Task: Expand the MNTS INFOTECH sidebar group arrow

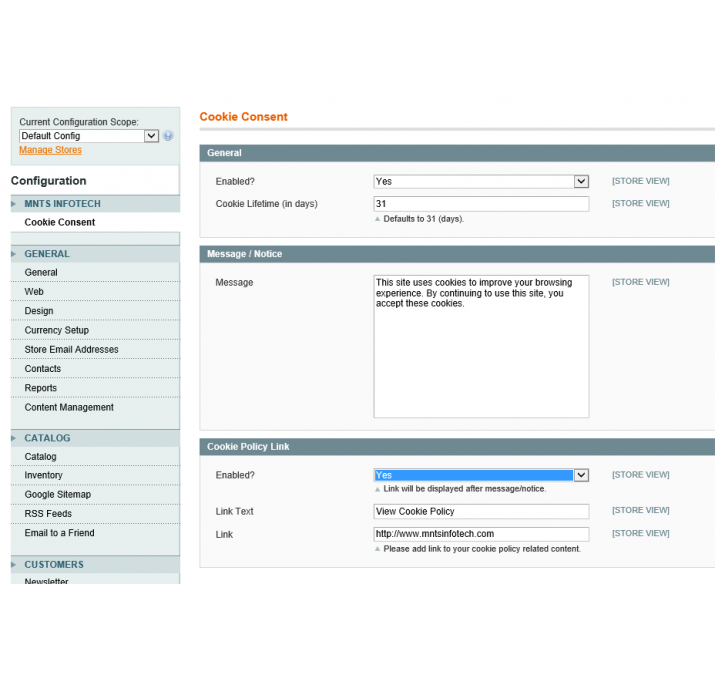Action: 14,204
